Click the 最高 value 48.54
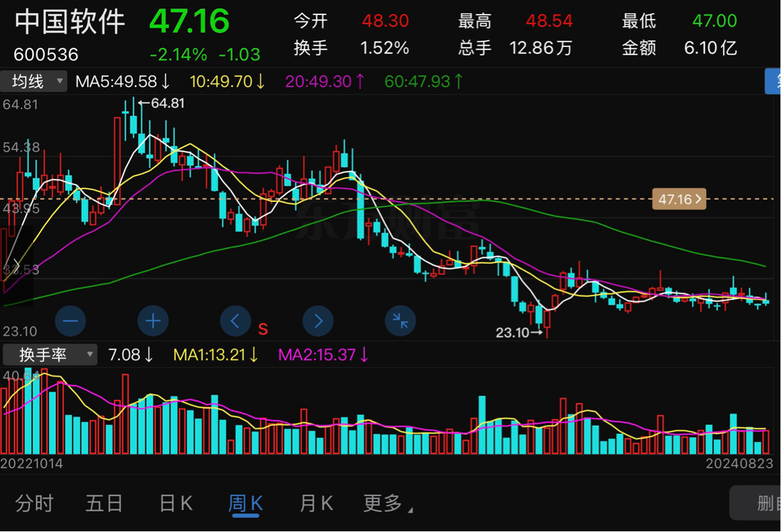 pyautogui.click(x=549, y=21)
